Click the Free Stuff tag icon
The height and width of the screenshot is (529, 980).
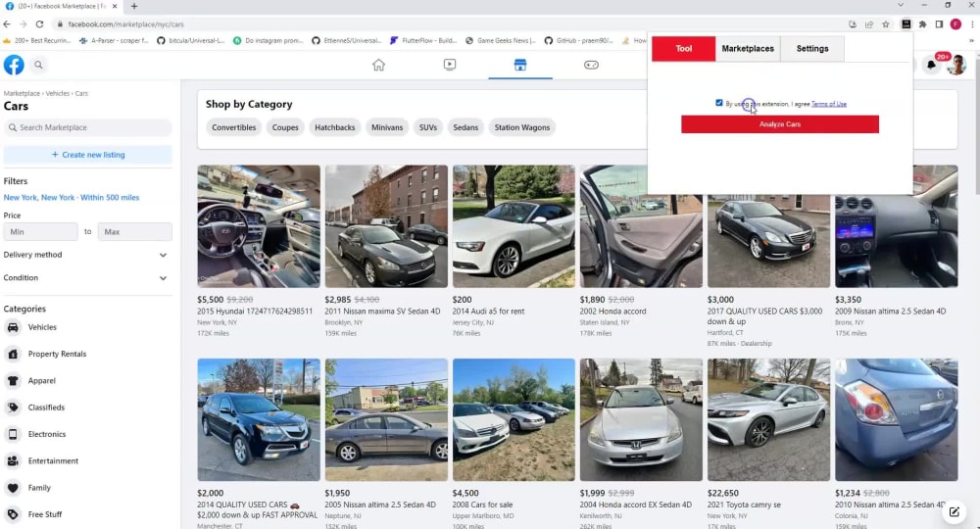click(x=13, y=514)
